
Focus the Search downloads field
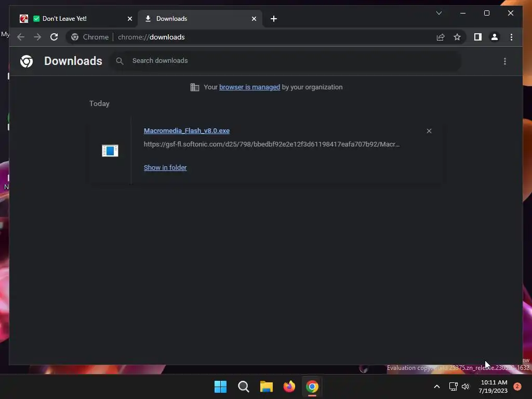[285, 61]
